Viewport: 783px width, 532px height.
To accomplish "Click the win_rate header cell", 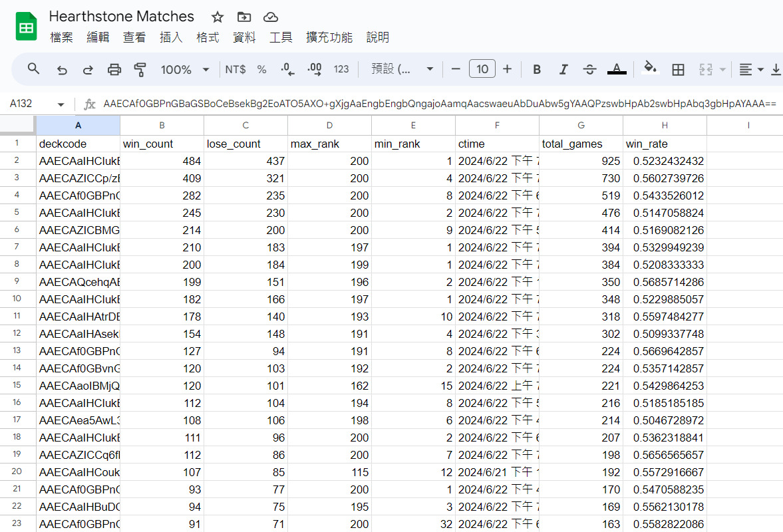I will (x=665, y=144).
